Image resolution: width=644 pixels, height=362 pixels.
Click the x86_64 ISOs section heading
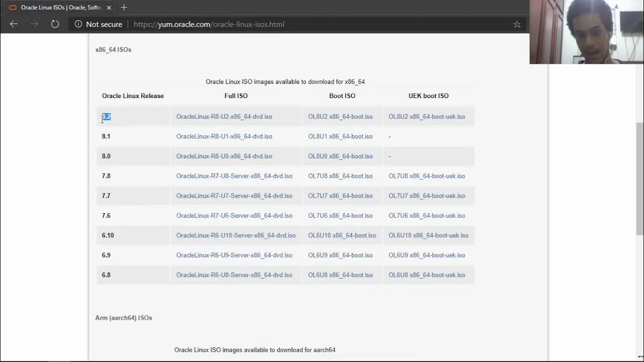tap(113, 50)
